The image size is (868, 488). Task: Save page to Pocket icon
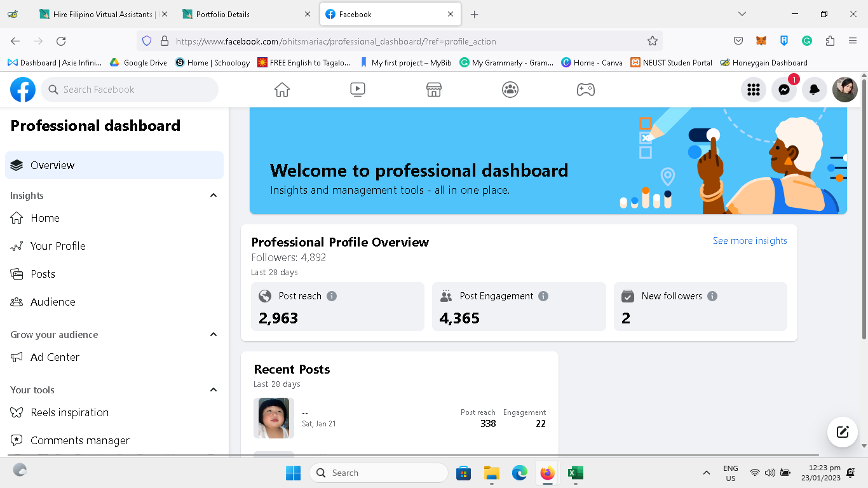coord(738,41)
